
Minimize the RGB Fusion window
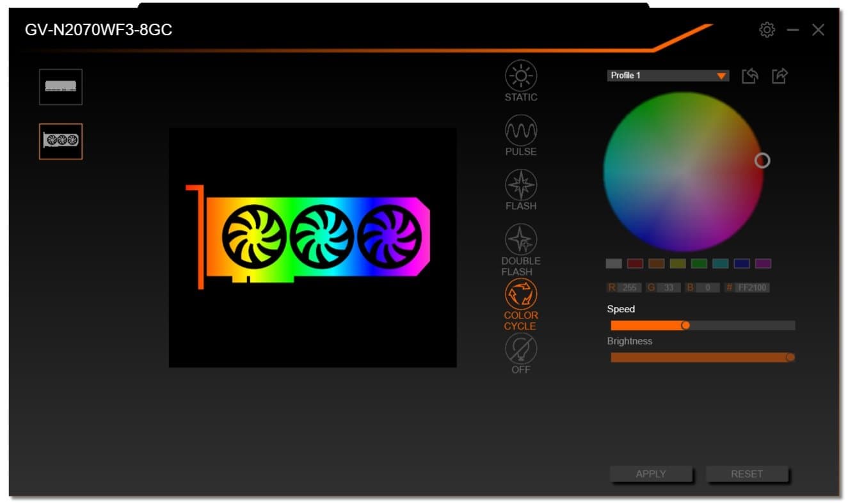tap(793, 29)
